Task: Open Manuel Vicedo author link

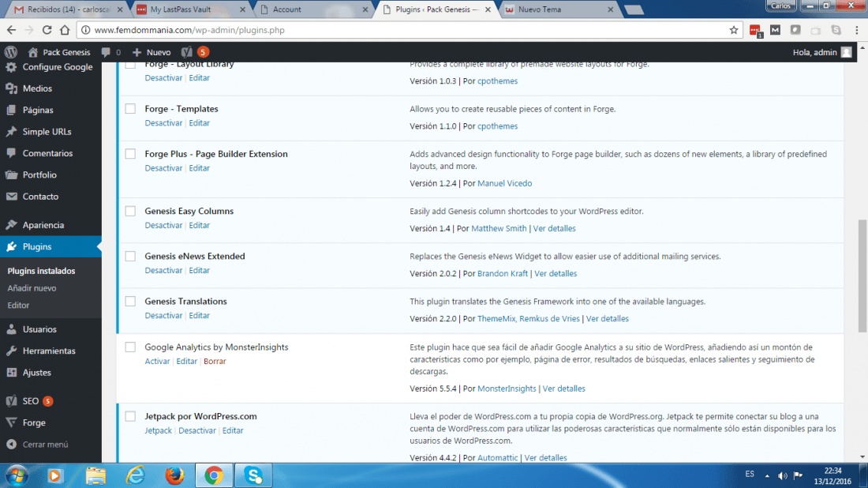Action: [x=504, y=183]
